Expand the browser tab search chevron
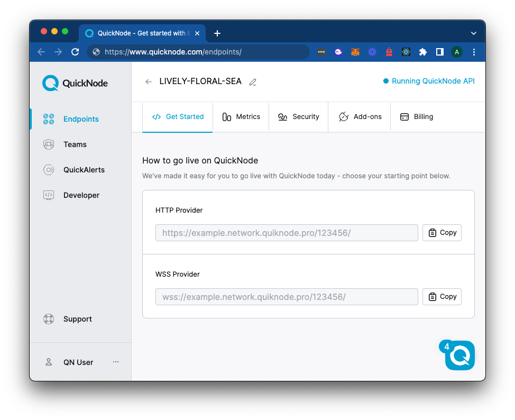The height and width of the screenshot is (420, 515). pyautogui.click(x=473, y=33)
